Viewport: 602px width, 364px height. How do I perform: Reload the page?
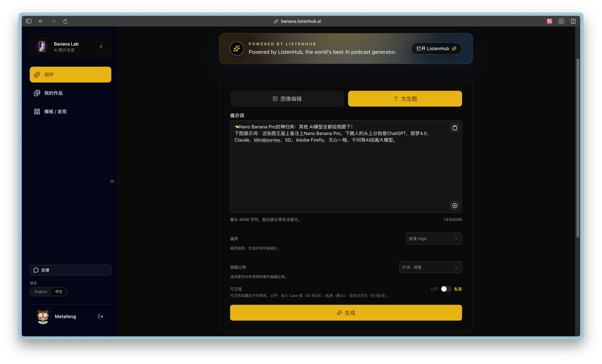pyautogui.click(x=65, y=21)
